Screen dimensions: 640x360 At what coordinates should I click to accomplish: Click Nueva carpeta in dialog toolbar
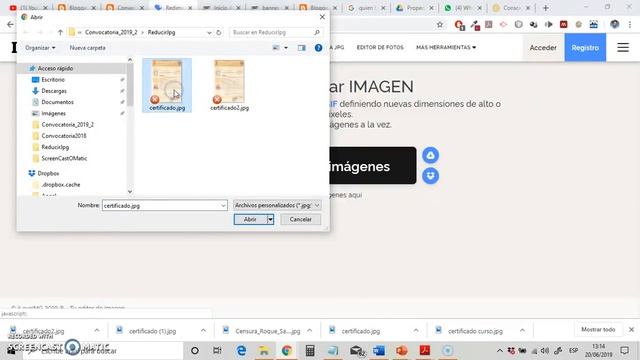87,48
